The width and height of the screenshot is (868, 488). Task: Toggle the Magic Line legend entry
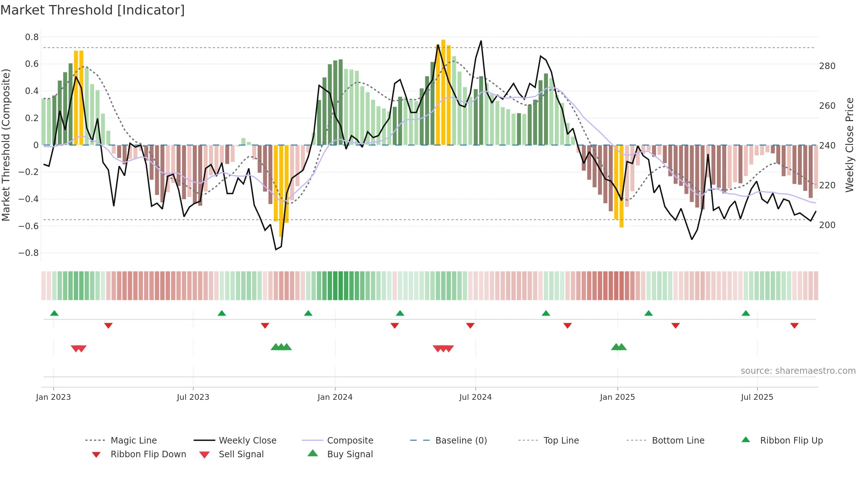click(121, 440)
